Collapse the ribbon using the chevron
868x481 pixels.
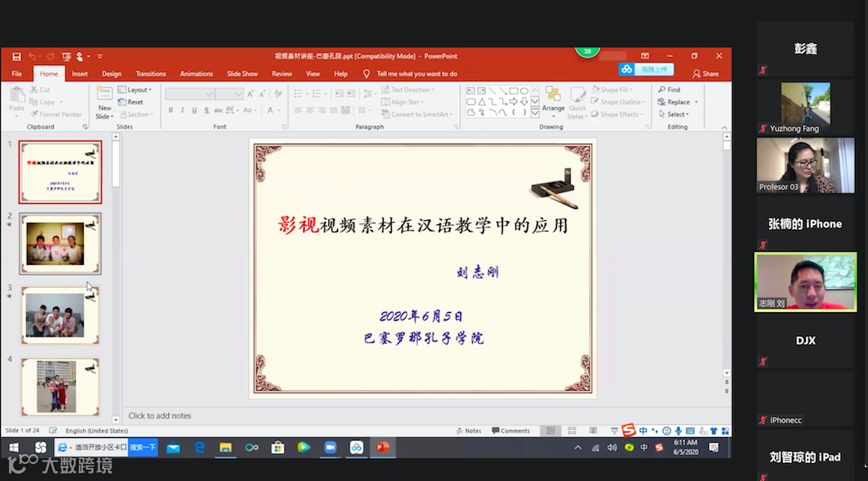click(724, 128)
